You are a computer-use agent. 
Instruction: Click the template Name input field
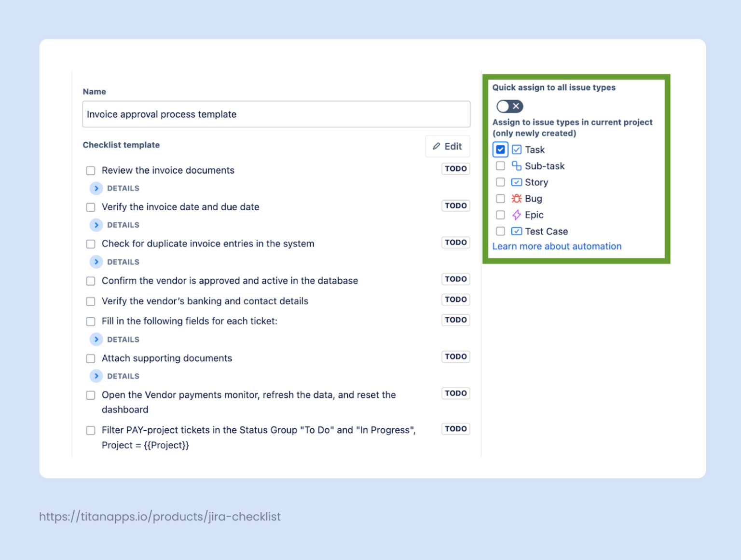[276, 114]
